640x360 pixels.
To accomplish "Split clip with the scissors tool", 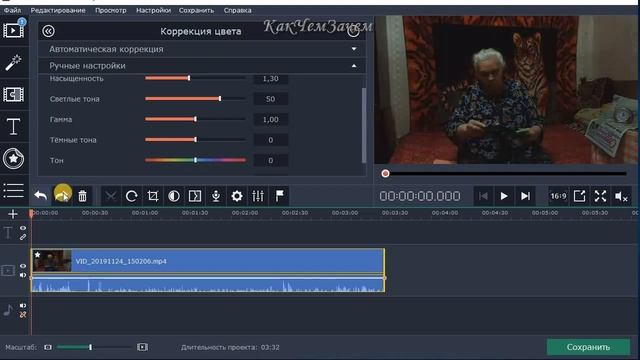I will coord(111,196).
